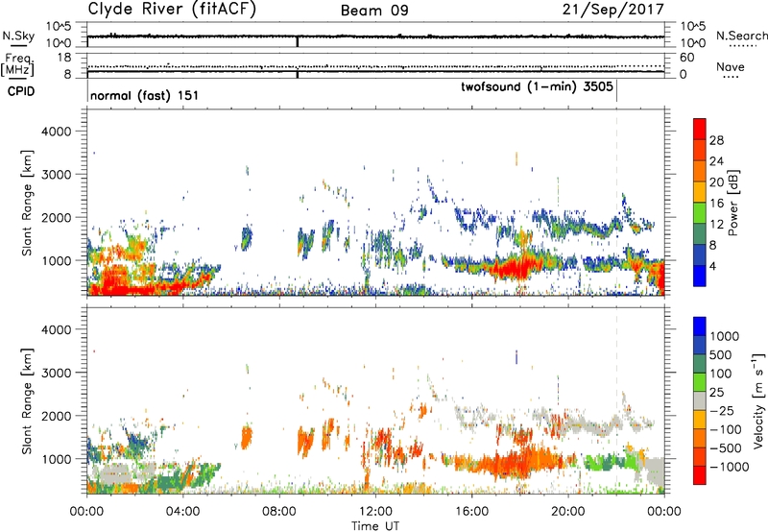Click the gray segment of velocity colorbar
Image resolution: width=768 pixels, height=532 pixels.
(700, 400)
